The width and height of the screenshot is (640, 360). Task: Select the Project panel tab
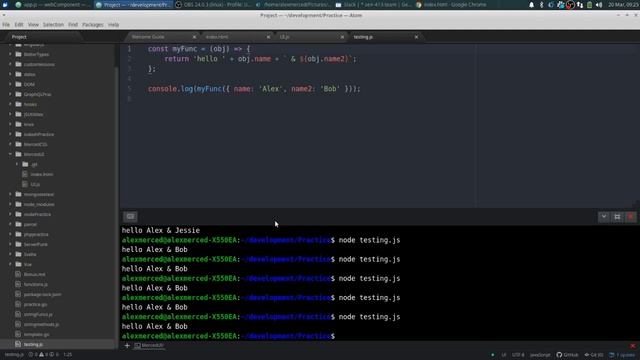tap(19, 37)
